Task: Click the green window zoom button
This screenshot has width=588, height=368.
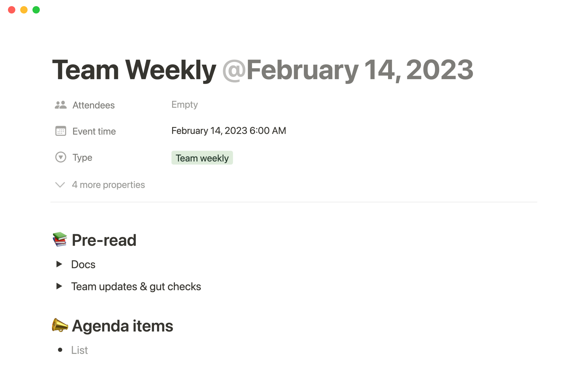Action: coord(36,10)
